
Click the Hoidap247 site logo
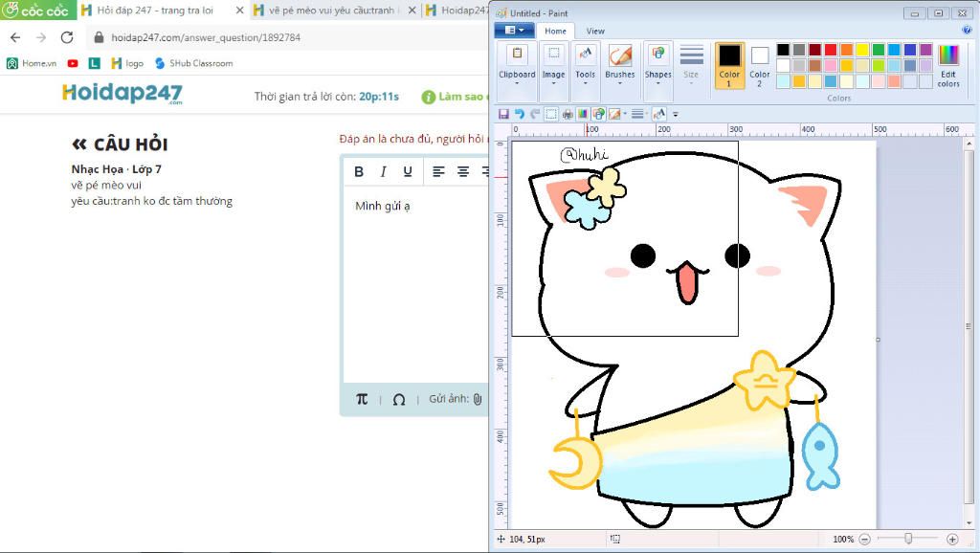pos(122,94)
